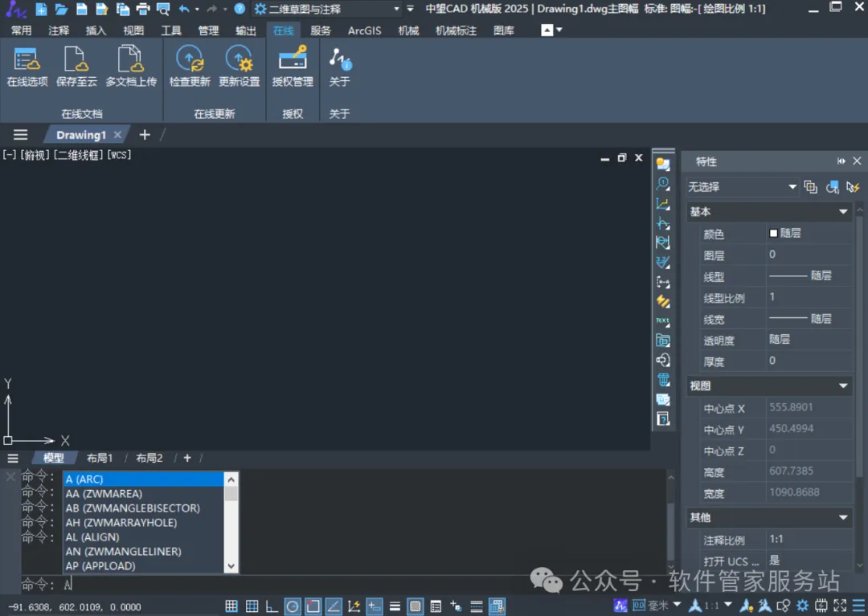Click the down arrow of command suggestion scrollbar
This screenshot has height=616, width=868.
coord(231,566)
